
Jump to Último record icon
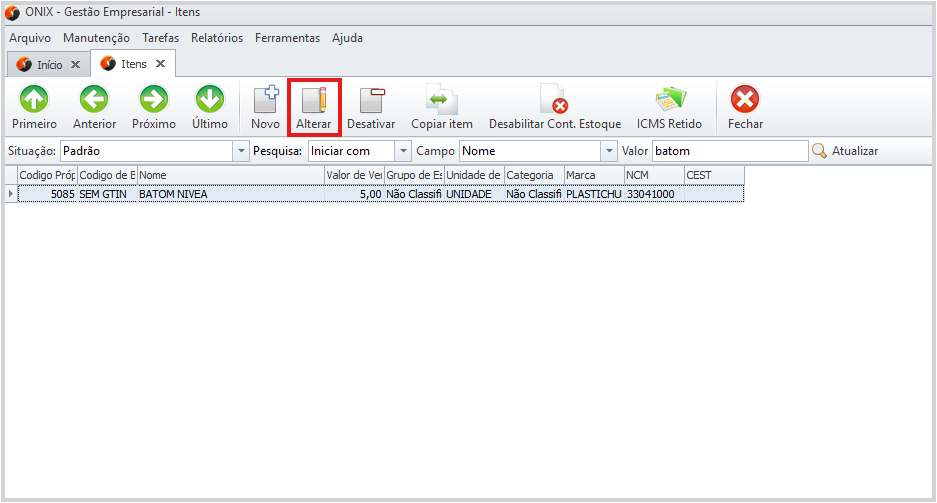(210, 100)
